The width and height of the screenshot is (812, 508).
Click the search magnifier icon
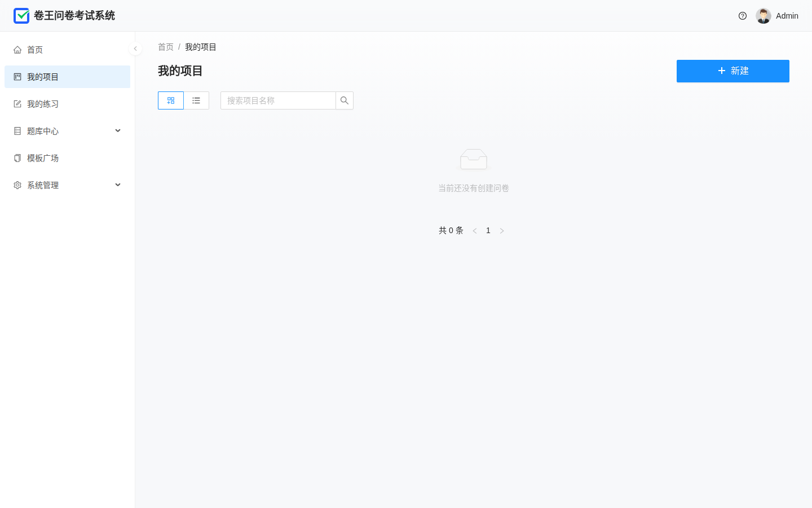click(x=345, y=100)
